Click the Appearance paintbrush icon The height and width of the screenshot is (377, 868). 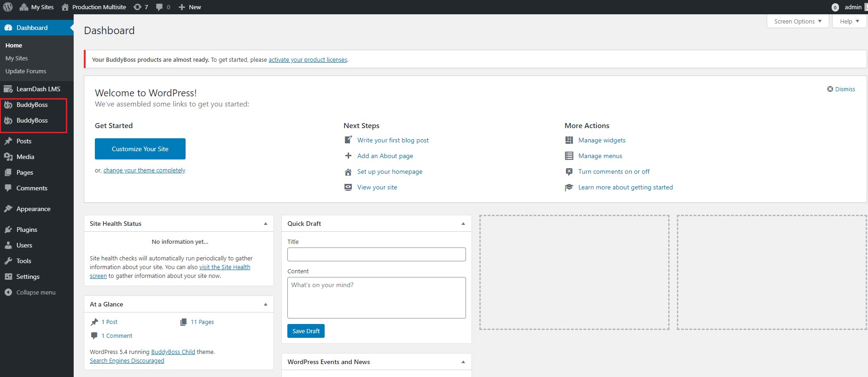pyautogui.click(x=8, y=209)
